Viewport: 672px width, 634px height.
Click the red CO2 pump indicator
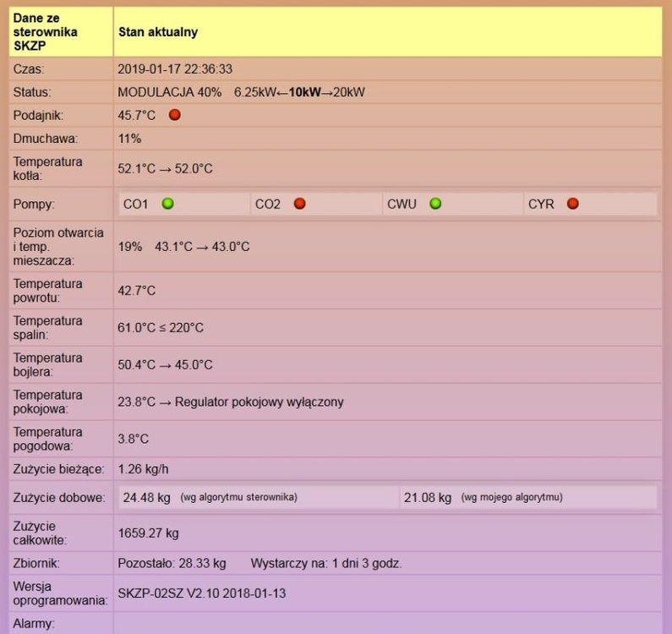point(299,204)
